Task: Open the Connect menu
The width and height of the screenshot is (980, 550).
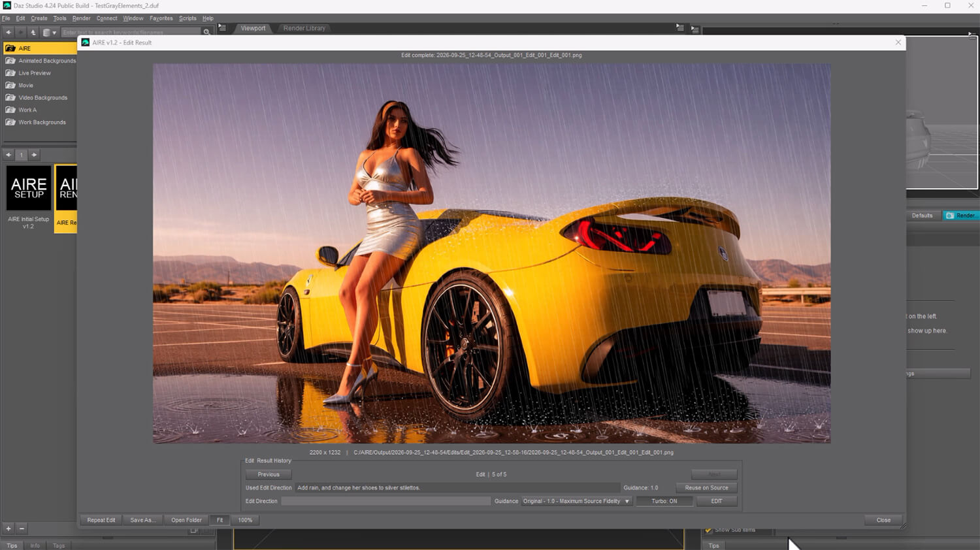Action: (x=106, y=18)
